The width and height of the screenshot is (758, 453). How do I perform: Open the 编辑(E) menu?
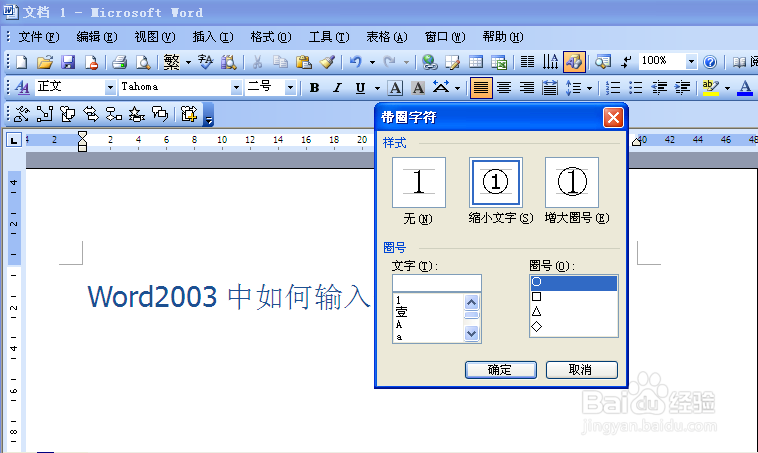97,37
